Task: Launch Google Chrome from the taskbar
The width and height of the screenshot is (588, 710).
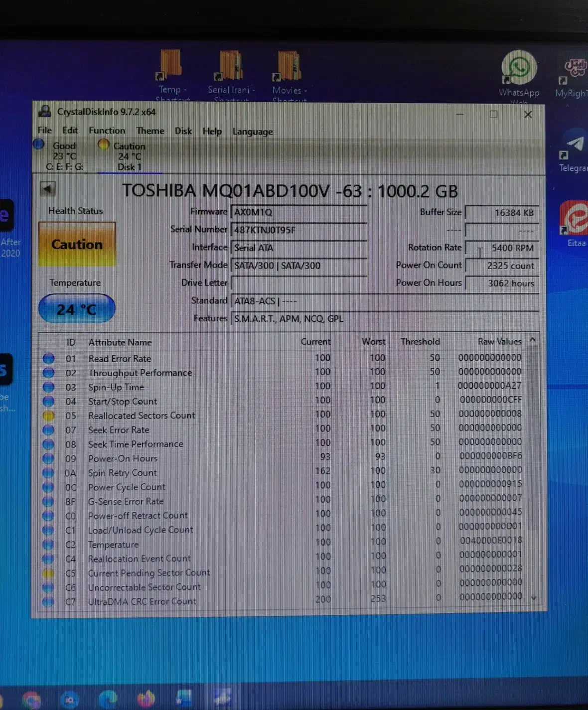Action: point(31,699)
